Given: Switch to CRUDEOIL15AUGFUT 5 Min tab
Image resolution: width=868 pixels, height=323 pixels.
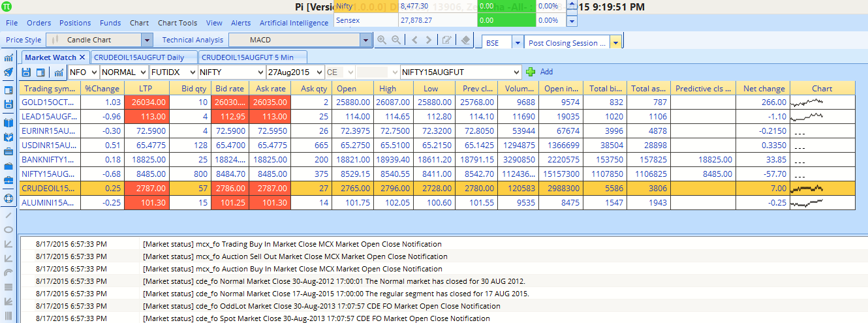Looking at the screenshot, I should 253,57.
